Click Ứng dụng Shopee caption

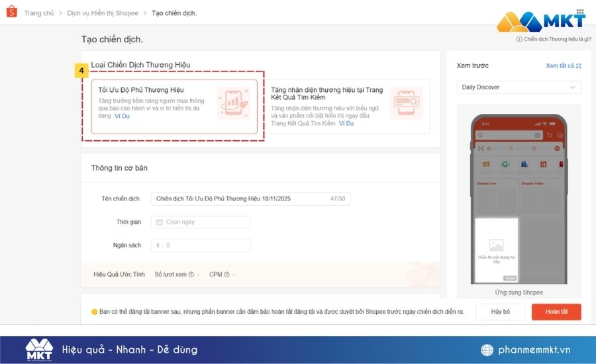click(519, 293)
